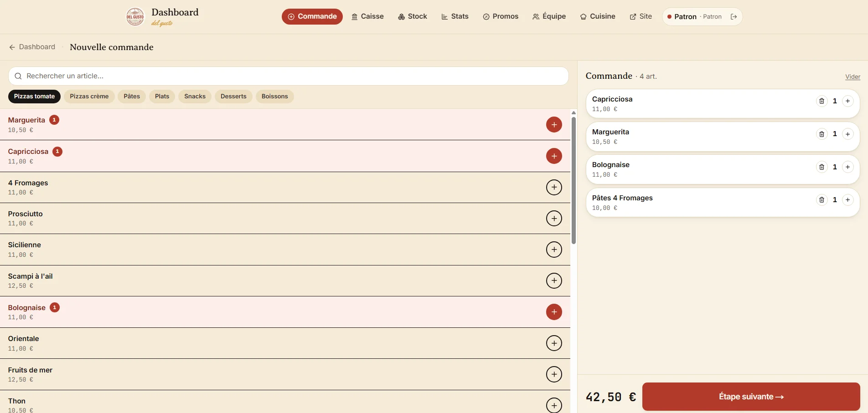Add a Capricciosa using the red plus button
Image resolution: width=868 pixels, height=413 pixels.
tap(554, 156)
